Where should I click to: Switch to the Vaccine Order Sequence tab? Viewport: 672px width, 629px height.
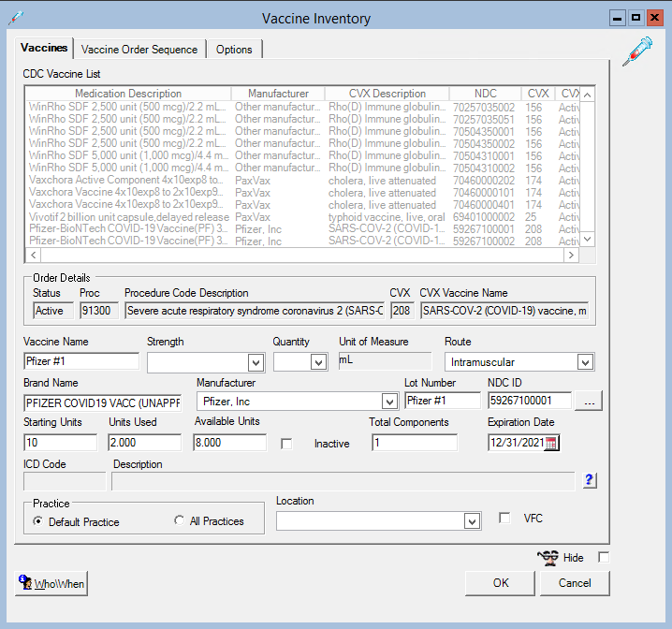139,50
